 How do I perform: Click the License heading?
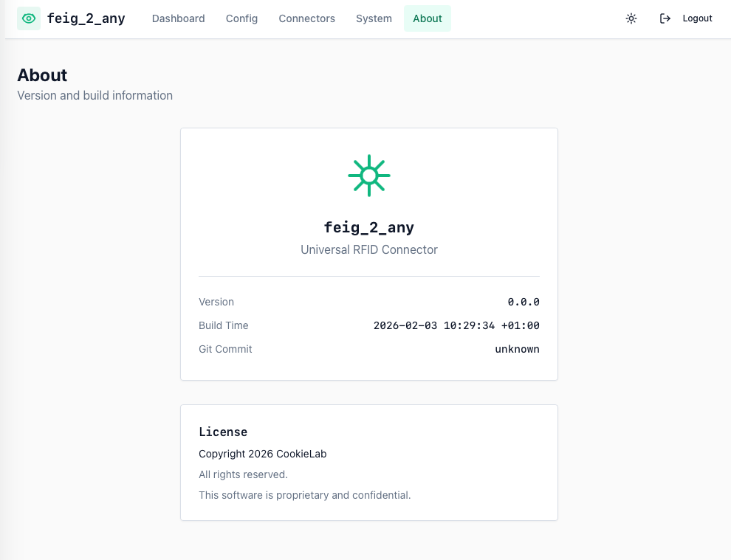pyautogui.click(x=223, y=432)
